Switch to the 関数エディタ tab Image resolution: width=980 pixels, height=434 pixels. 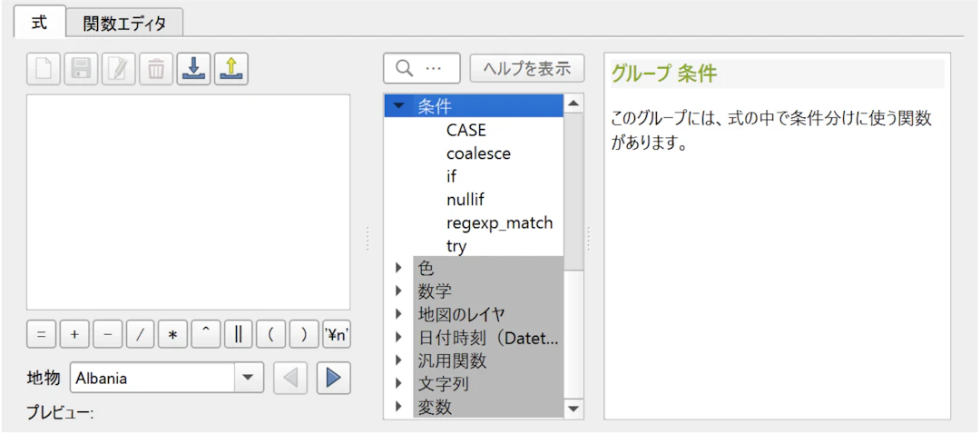tap(124, 24)
